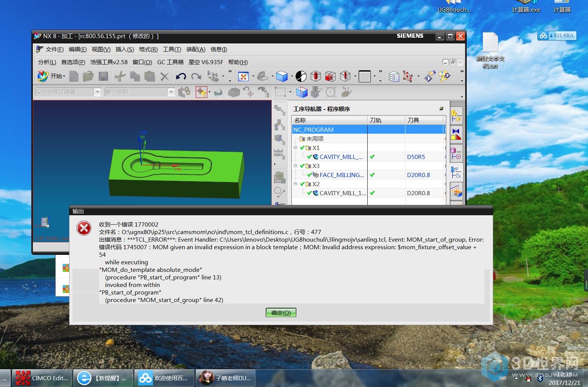The width and height of the screenshot is (588, 387).
Task: Click the red wireframe cube section icon
Action: pyautogui.click(x=330, y=77)
